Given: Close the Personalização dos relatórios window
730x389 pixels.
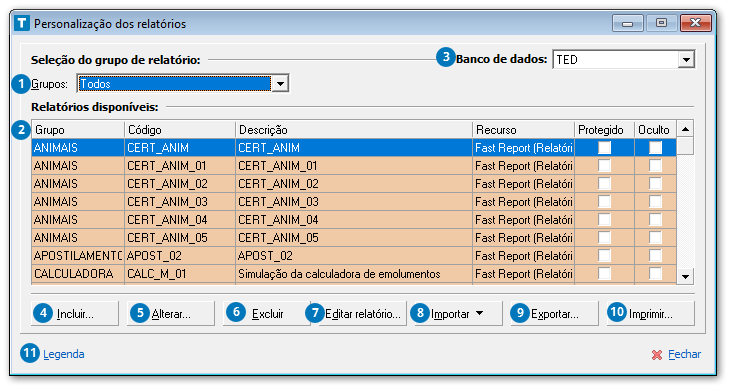Looking at the screenshot, I should [x=696, y=23].
